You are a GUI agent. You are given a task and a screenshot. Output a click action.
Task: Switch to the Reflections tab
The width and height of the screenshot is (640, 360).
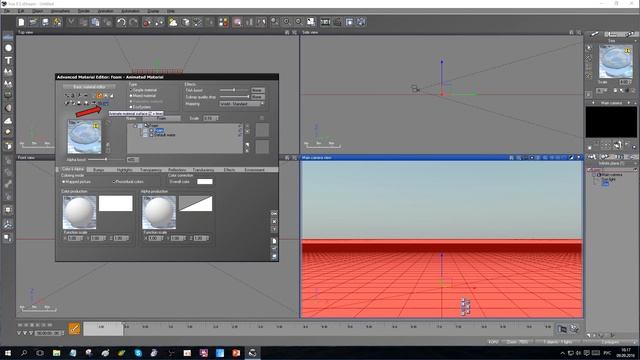177,169
